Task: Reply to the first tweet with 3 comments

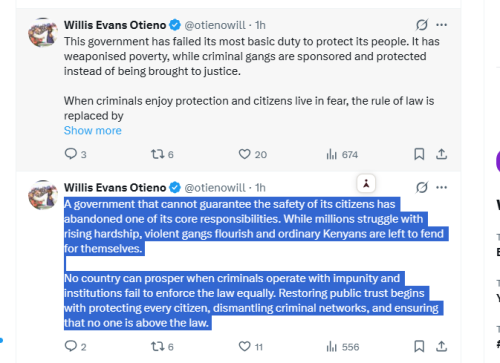Action: pos(75,154)
